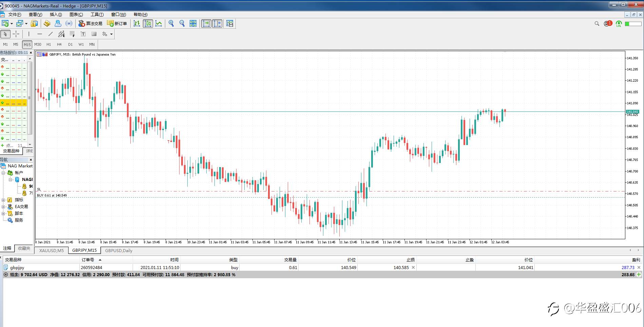Switch to GBPUSD,Daily chart tab
Viewport: 644px width, 327px height.
point(119,251)
